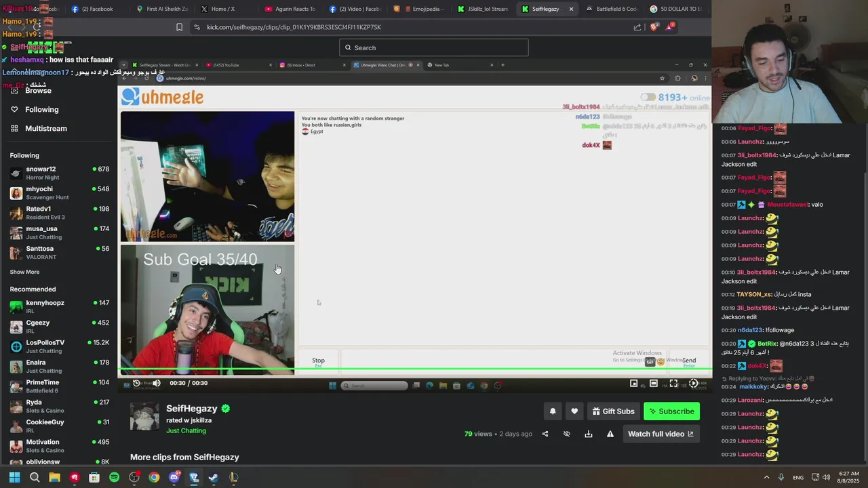Open the Just Chatting category link

click(186, 430)
